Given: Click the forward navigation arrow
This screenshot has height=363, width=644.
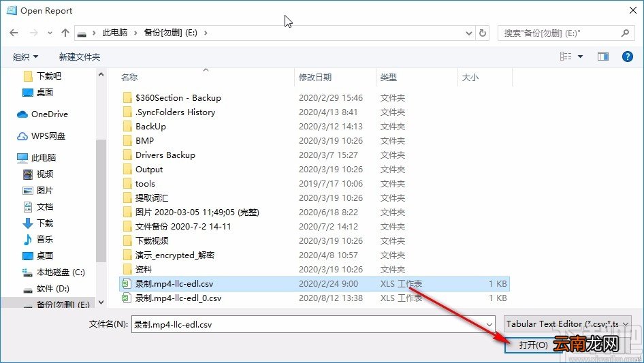Looking at the screenshot, I should click(x=34, y=33).
